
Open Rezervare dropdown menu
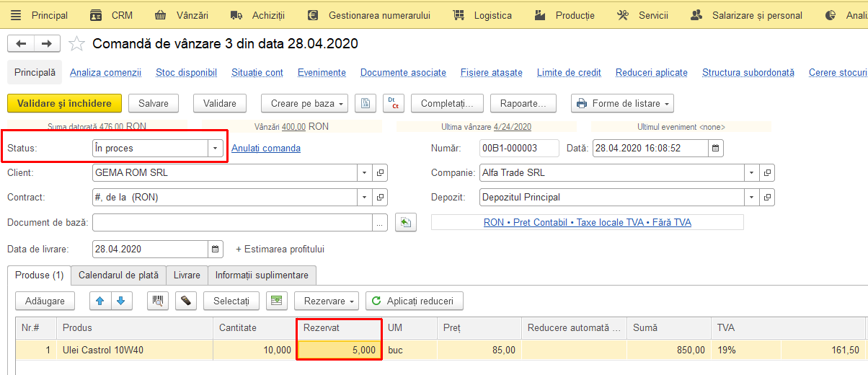(327, 301)
